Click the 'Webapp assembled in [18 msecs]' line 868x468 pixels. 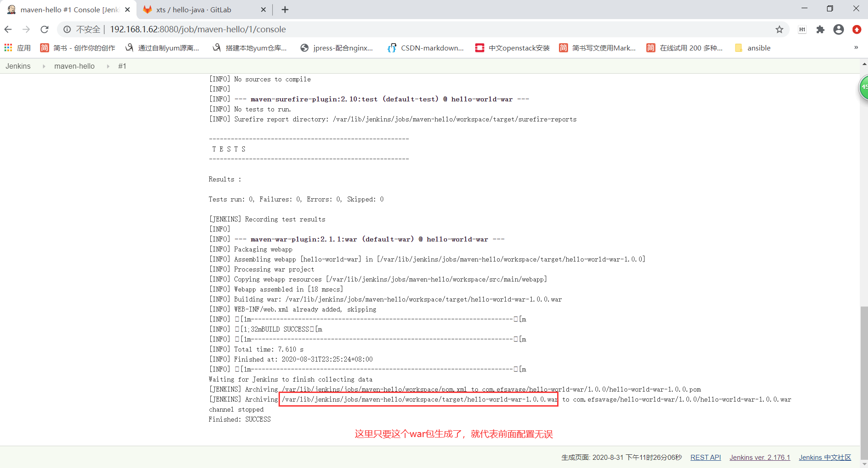point(276,289)
